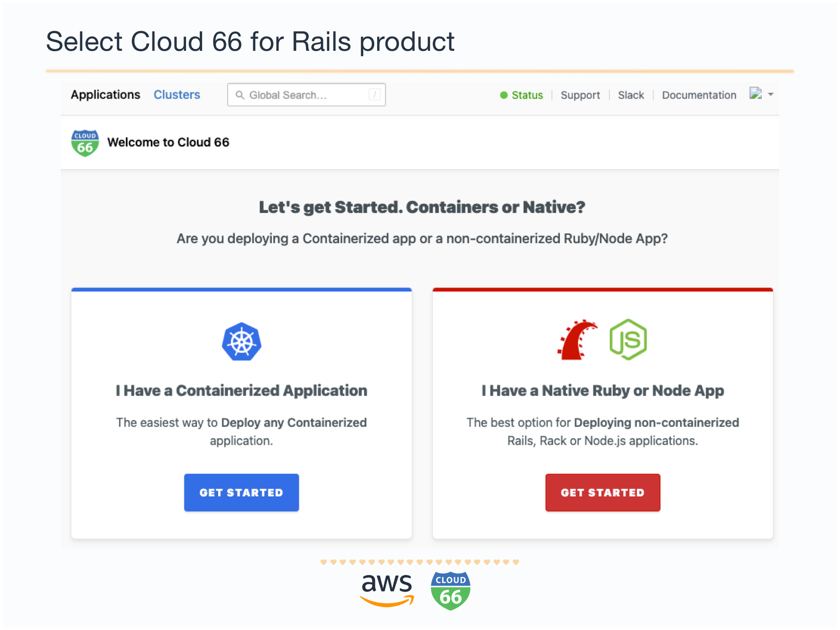Screen dimensions: 840x630
Task: Click the Global Search input field
Action: click(x=306, y=94)
